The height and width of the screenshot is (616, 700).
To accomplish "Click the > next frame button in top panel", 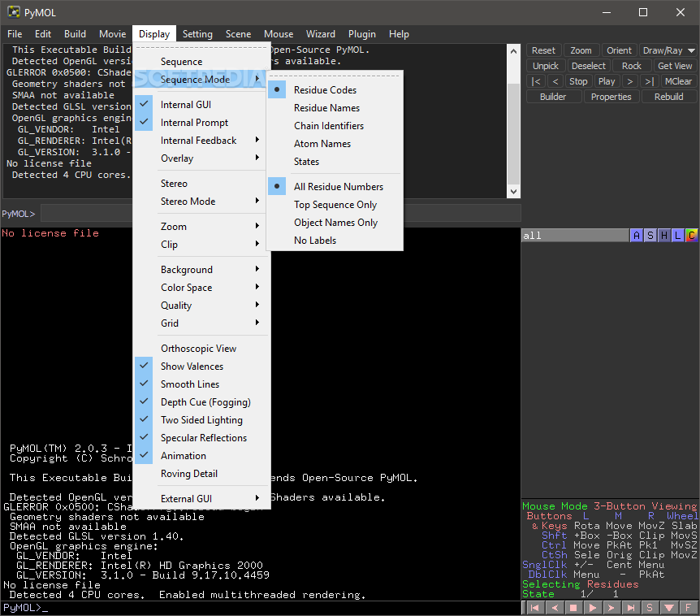I will (x=630, y=81).
